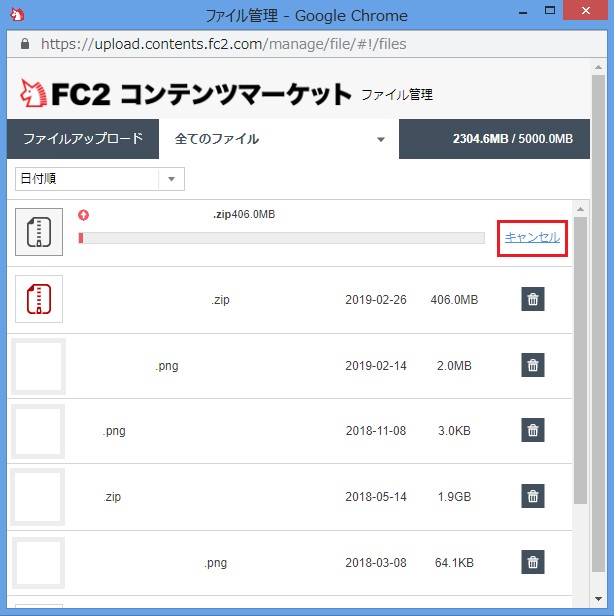Image resolution: width=614 pixels, height=616 pixels.
Task: Click the red zip archive icon
Action: tap(39, 299)
